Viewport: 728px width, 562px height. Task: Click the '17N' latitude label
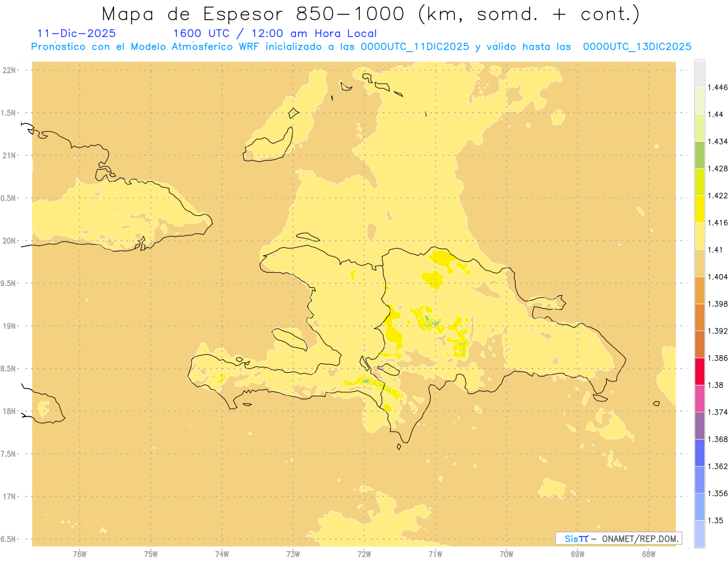click(x=10, y=497)
